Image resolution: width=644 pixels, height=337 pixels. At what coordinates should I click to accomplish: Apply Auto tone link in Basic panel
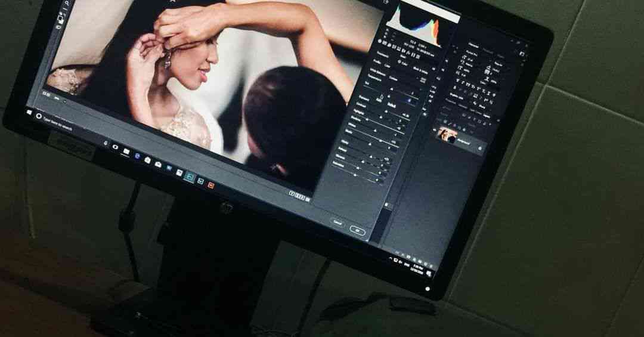379,100
